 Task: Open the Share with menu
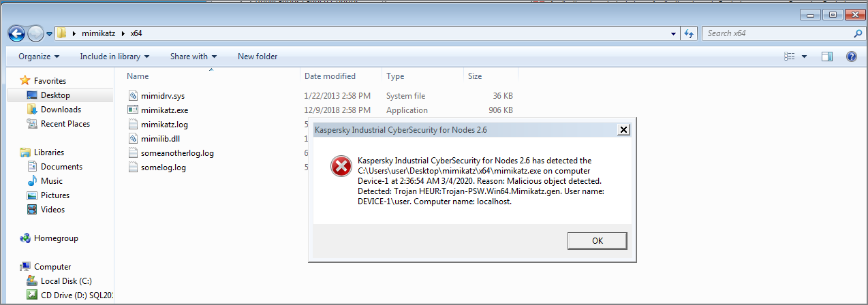pos(193,57)
